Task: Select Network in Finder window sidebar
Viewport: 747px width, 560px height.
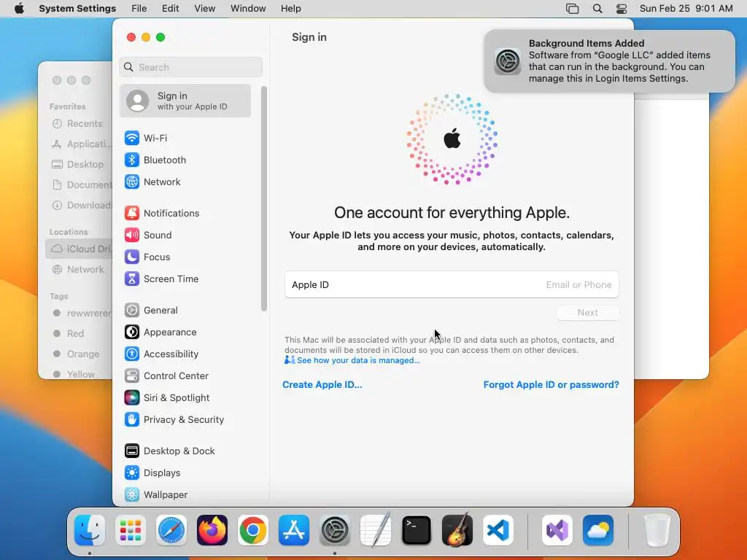Action: click(x=79, y=270)
